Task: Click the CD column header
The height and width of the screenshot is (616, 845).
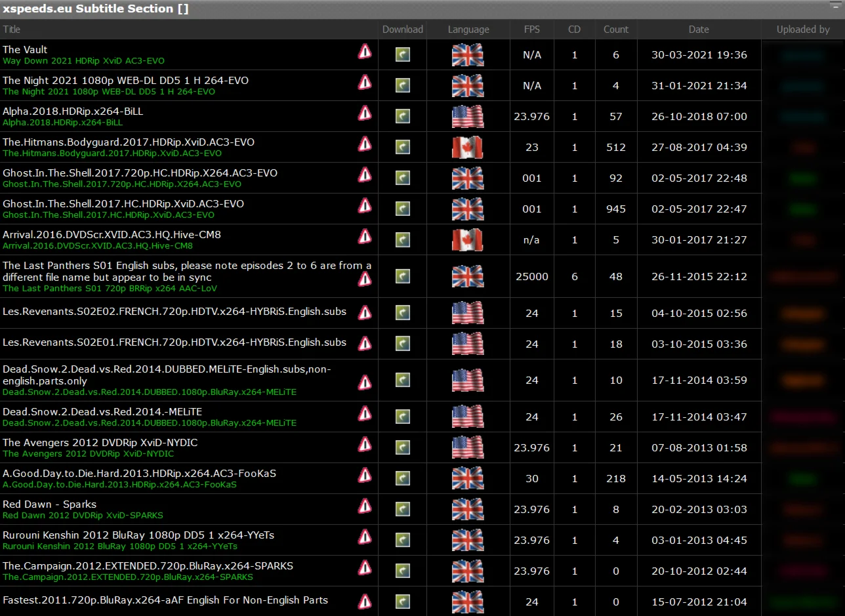Action: pyautogui.click(x=575, y=29)
